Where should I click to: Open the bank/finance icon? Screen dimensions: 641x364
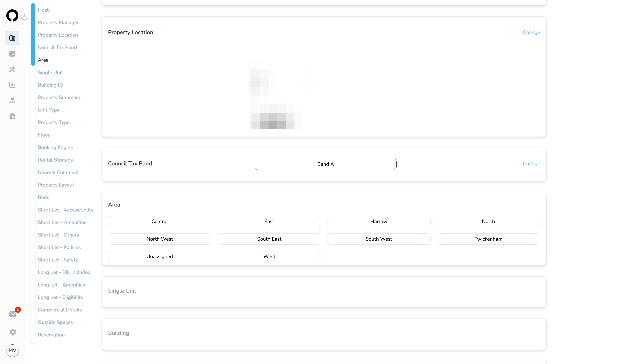12,116
